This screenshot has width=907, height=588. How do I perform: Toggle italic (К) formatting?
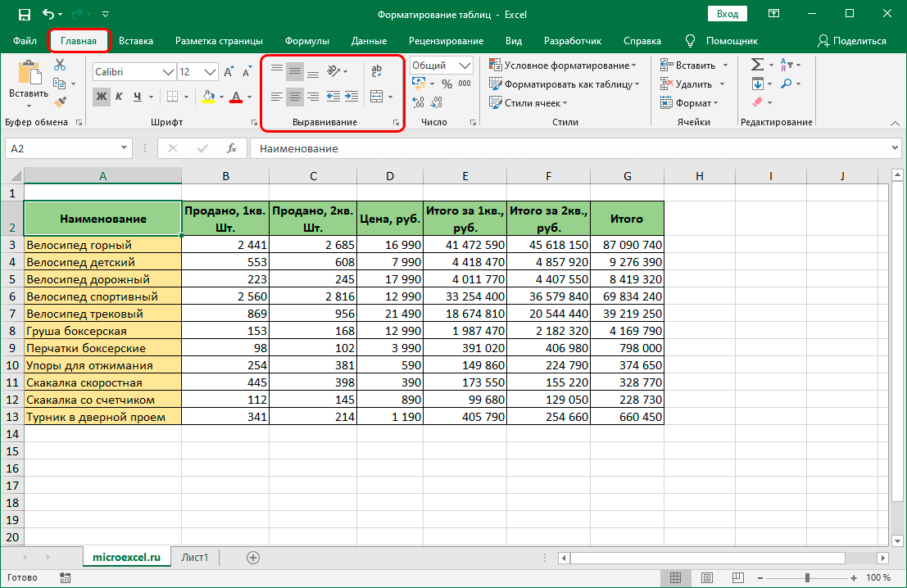120,97
